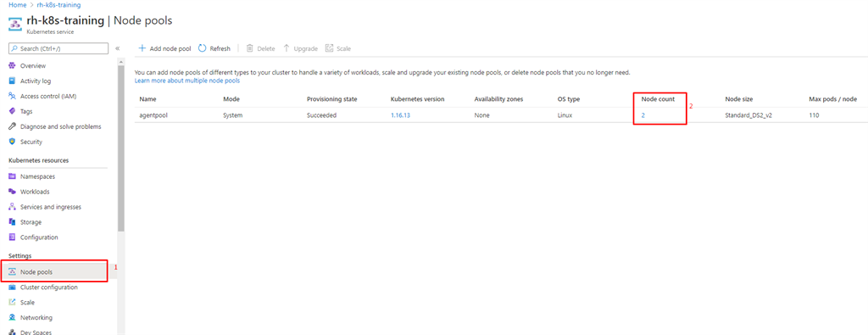Open the node count 2 link
Image resolution: width=868 pixels, height=335 pixels.
coord(643,115)
